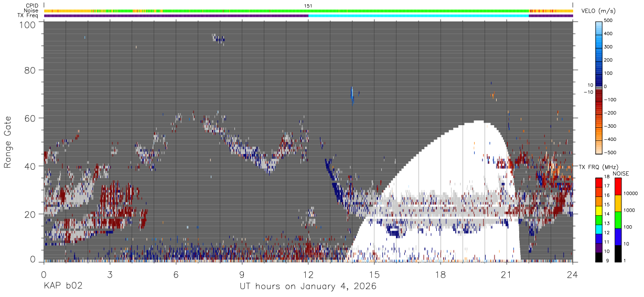644x297 pixels.
Task: Click NOISE legend label 10000
Action: 630,193
